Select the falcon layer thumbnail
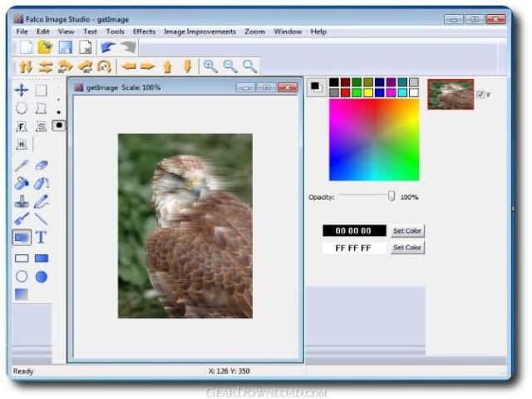Image resolution: width=532 pixels, height=399 pixels. (x=451, y=94)
